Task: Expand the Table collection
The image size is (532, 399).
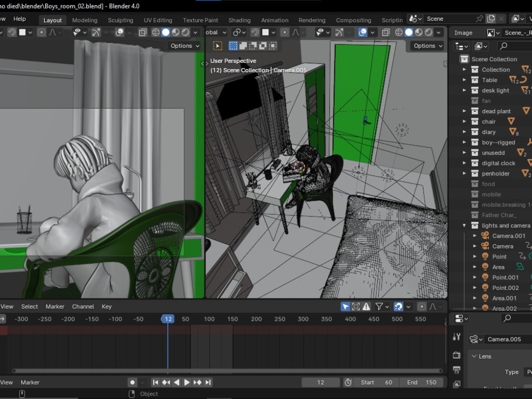Action: click(464, 80)
